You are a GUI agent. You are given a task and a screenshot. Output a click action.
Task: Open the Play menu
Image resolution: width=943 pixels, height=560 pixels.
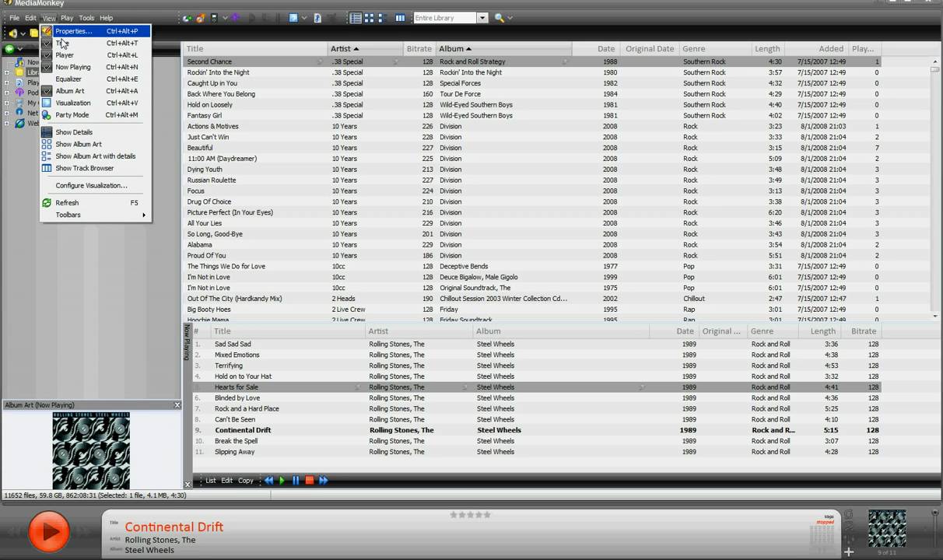(67, 18)
